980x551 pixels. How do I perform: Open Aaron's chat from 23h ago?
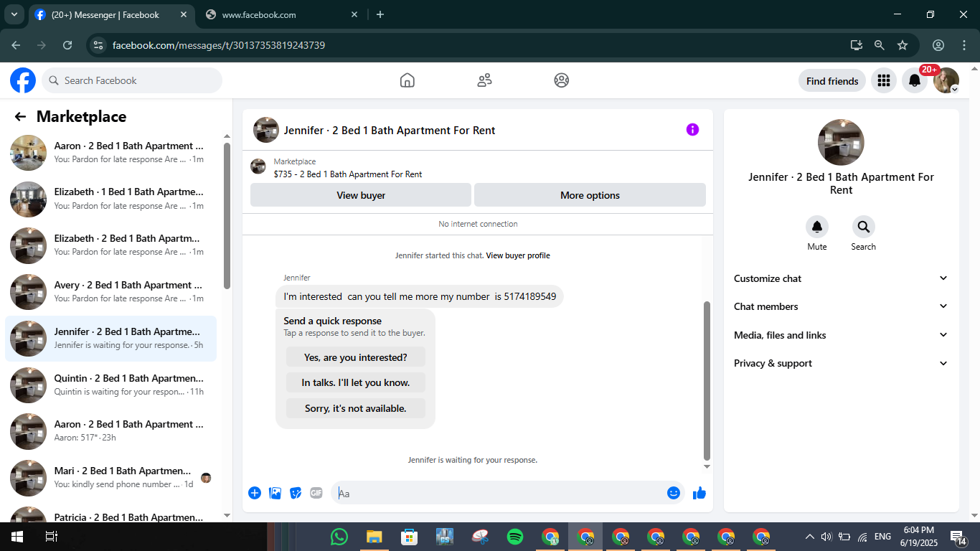click(x=111, y=431)
